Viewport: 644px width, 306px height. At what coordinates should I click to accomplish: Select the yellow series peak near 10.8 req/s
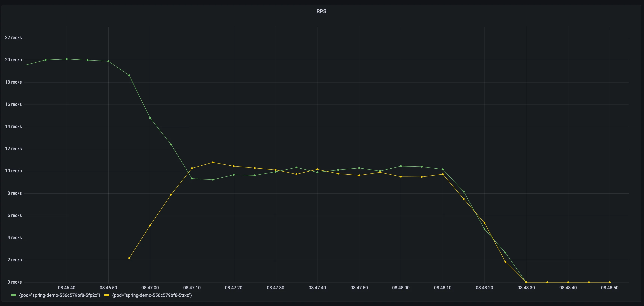pyautogui.click(x=213, y=162)
